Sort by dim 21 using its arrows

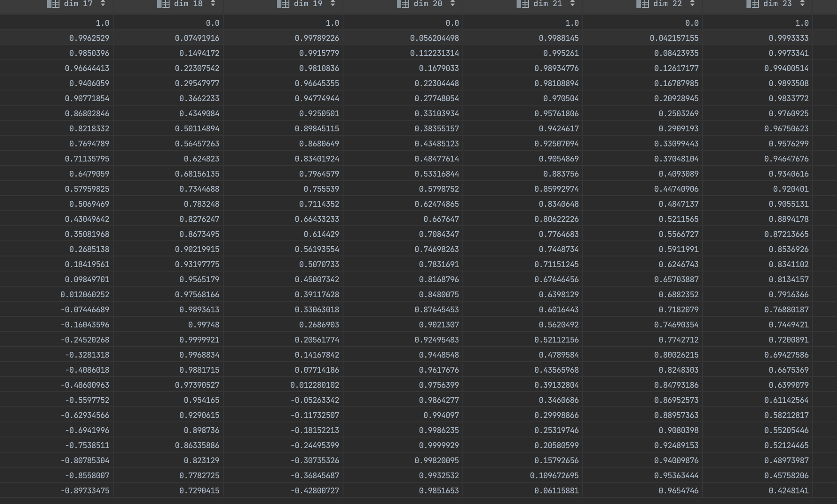572,4
